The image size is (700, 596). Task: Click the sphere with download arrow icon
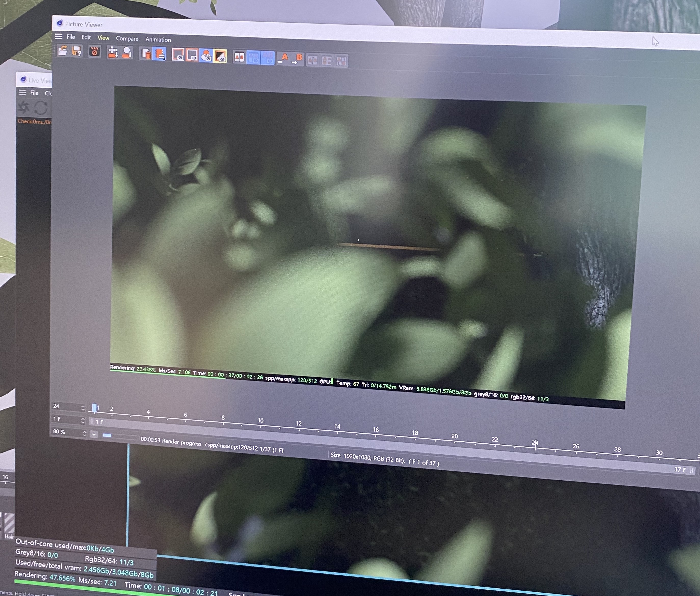coord(127,53)
